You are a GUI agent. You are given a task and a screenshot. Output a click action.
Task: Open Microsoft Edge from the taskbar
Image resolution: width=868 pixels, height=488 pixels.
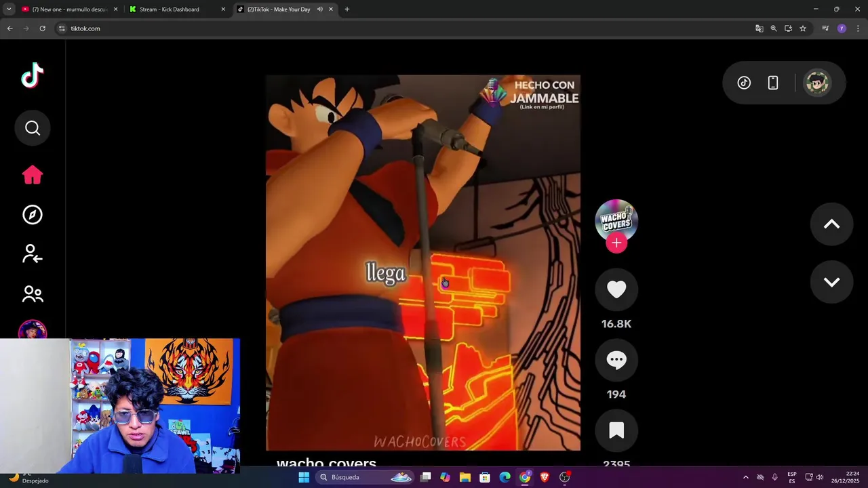tap(505, 477)
